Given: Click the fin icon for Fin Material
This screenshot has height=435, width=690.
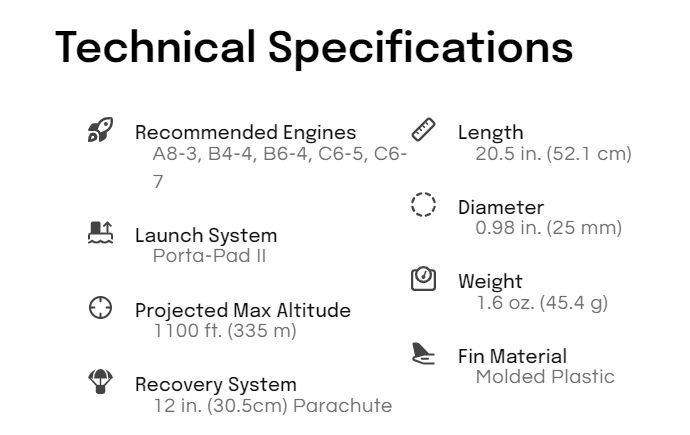Looking at the screenshot, I should pos(424,354).
